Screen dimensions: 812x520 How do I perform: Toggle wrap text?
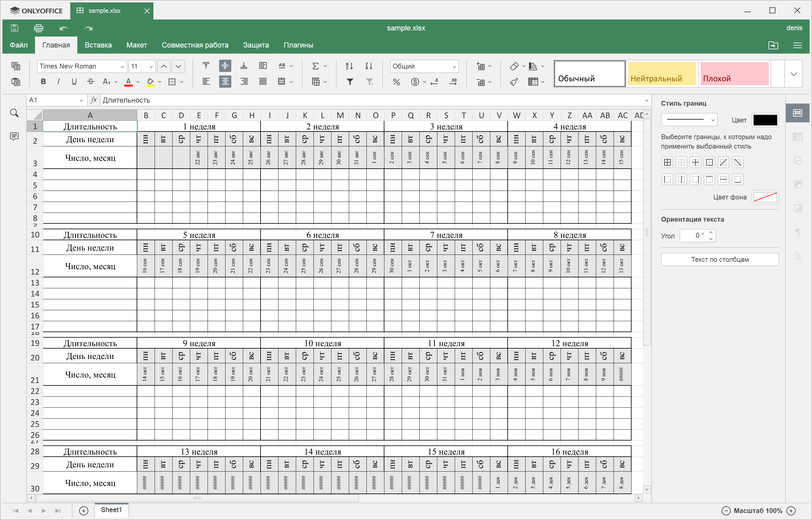click(263, 66)
